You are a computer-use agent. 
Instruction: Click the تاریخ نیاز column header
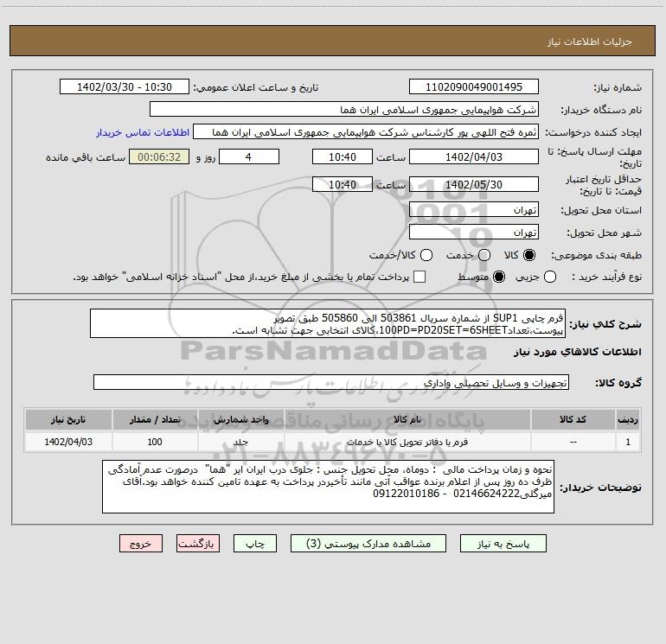tap(68, 419)
